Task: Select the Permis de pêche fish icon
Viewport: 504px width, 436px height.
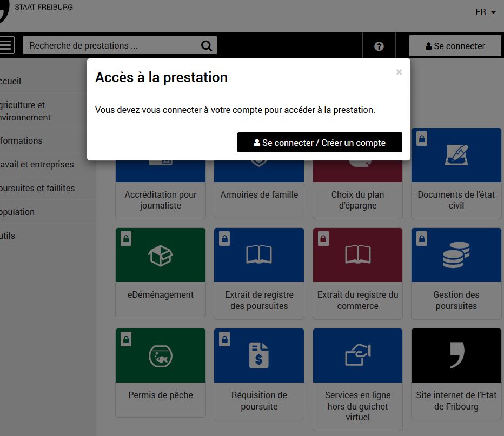Action: [x=160, y=355]
